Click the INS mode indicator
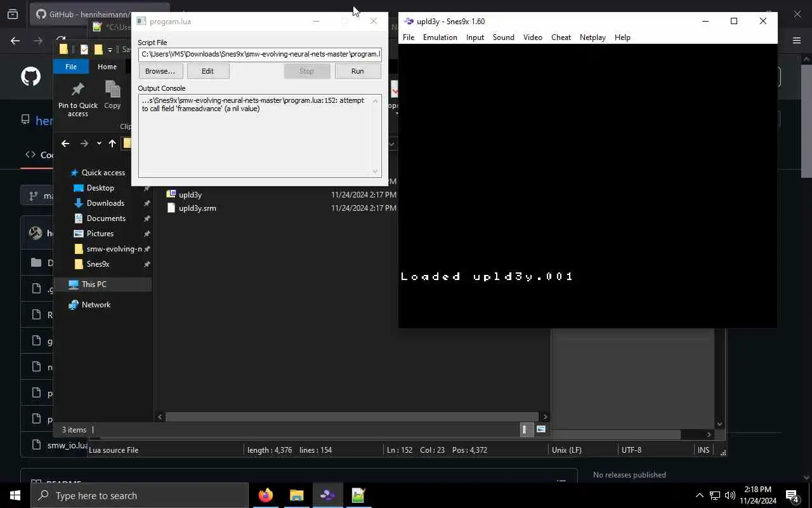The image size is (812, 508). point(704,450)
